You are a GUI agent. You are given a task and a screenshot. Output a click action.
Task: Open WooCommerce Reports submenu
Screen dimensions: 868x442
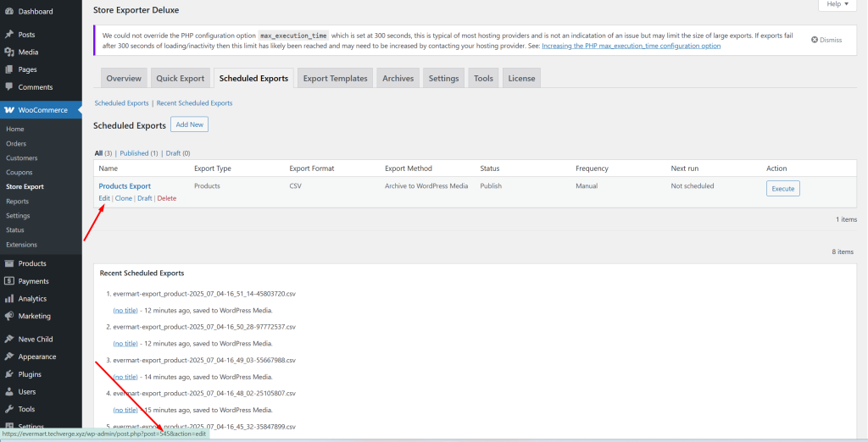click(x=17, y=202)
